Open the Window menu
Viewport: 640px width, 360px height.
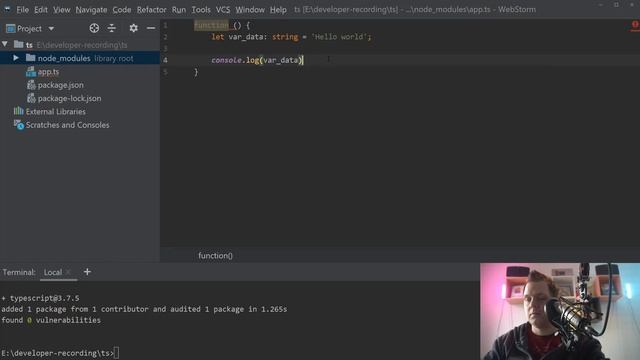250,9
